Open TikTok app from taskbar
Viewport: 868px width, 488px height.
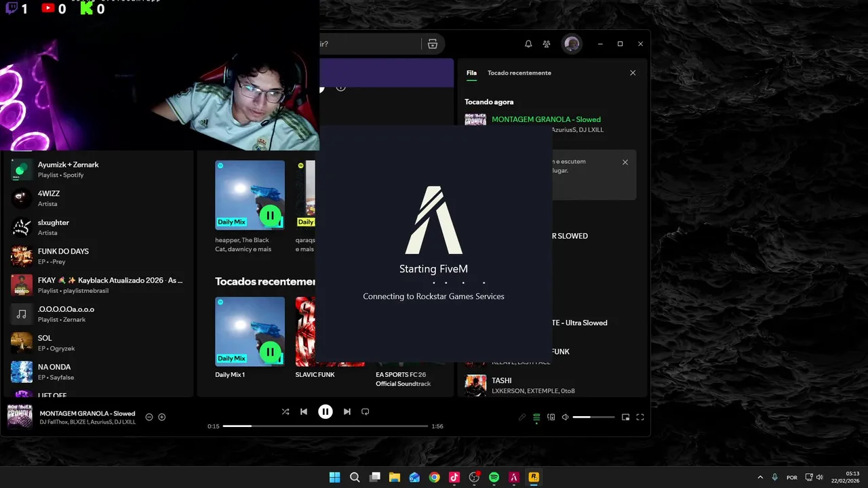coord(454,477)
